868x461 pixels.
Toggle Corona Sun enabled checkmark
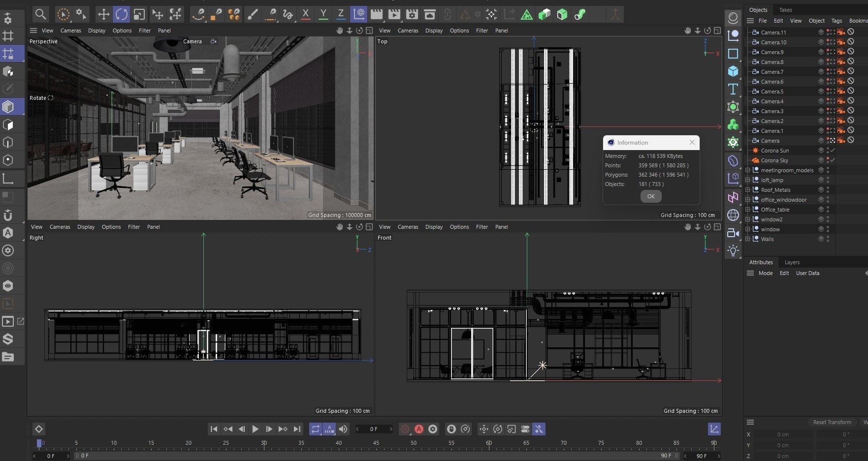click(833, 151)
